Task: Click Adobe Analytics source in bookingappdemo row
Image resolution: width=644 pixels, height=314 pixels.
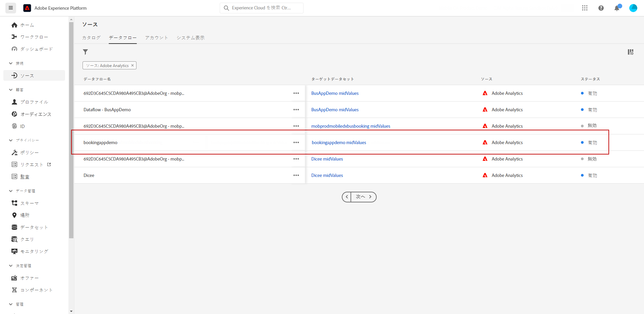Action: (x=507, y=142)
